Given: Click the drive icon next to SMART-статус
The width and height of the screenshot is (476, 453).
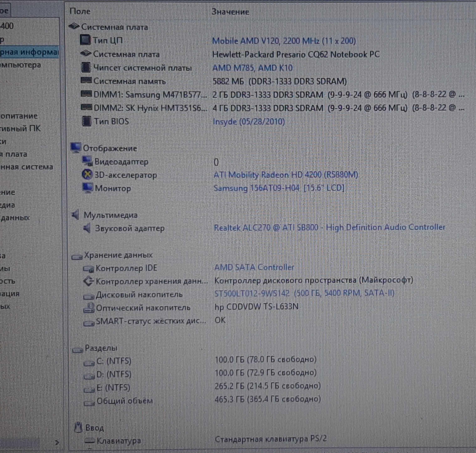Looking at the screenshot, I should pyautogui.click(x=89, y=323).
